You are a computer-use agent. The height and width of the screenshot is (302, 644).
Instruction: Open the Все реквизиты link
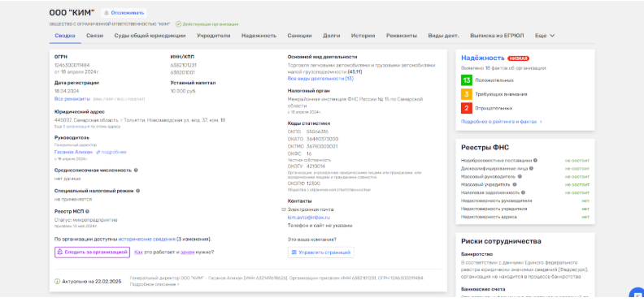(x=72, y=99)
